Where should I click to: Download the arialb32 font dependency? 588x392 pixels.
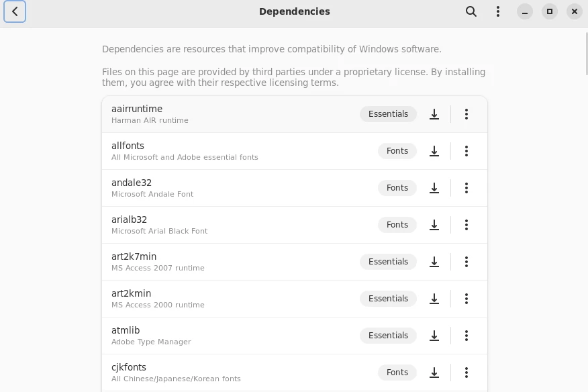pos(434,225)
